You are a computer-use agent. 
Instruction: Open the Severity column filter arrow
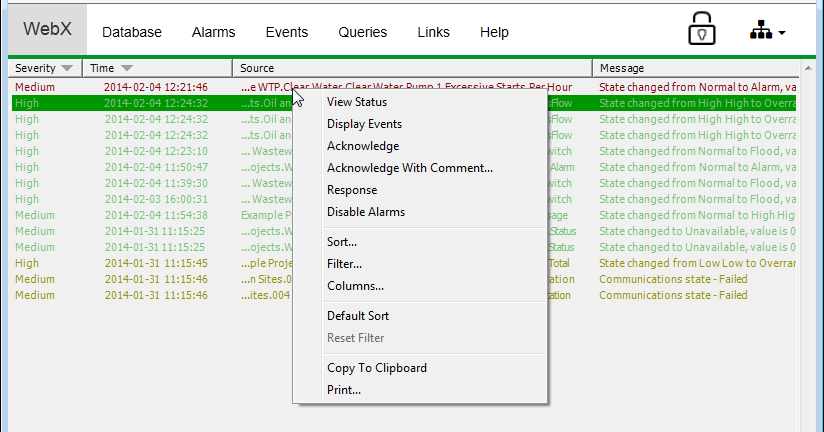[x=67, y=69]
